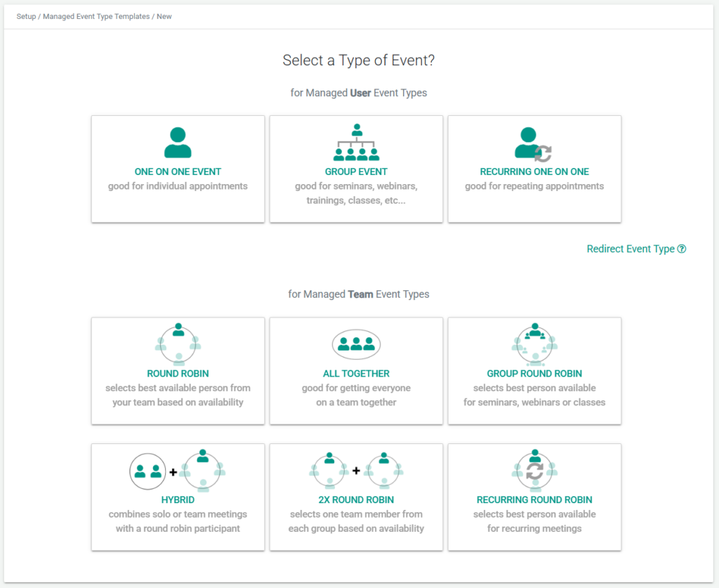The image size is (719, 588).
Task: Click the One on One Event person icon
Action: point(178,143)
